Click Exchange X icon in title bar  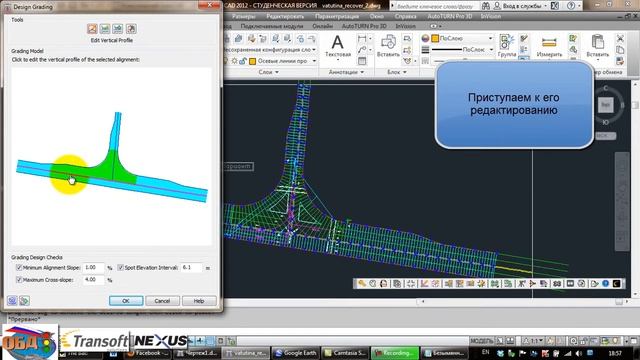[x=555, y=6]
